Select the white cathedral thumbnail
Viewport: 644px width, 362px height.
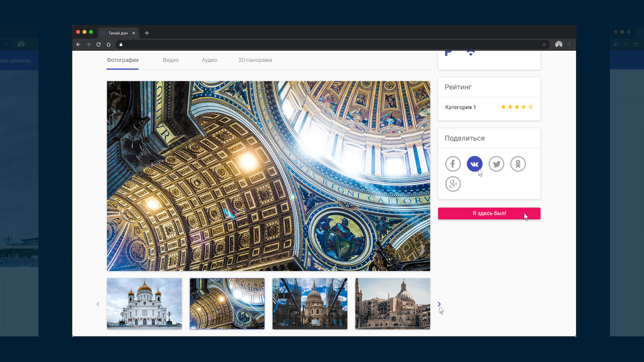coord(144,304)
